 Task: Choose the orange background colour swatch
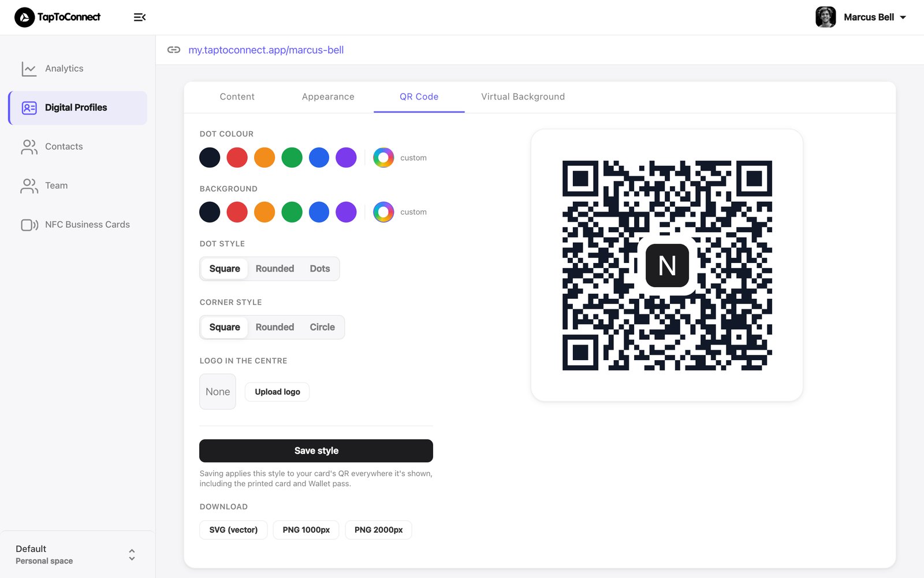point(264,212)
